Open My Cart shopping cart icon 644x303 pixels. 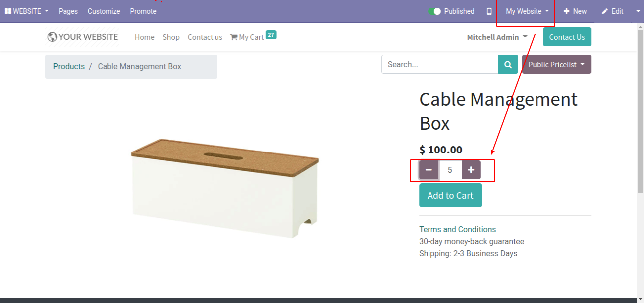click(234, 37)
